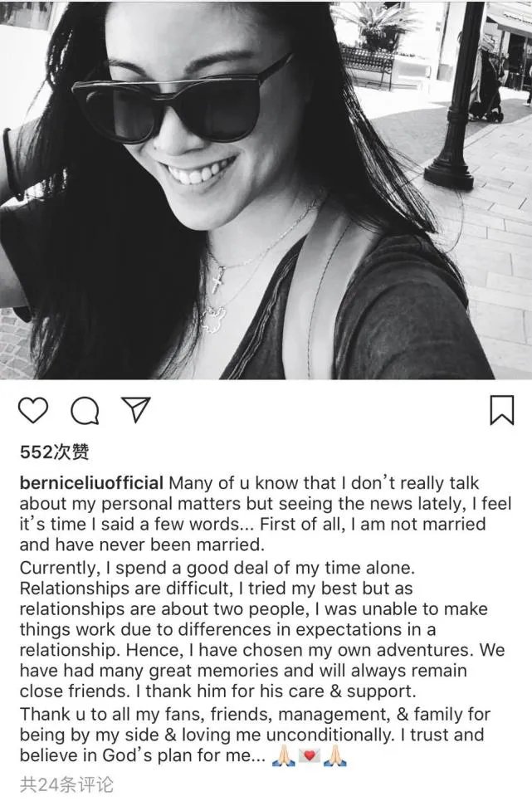The image size is (532, 806).
Task: Click the text "believe in God's plan for me"
Action: (141, 756)
